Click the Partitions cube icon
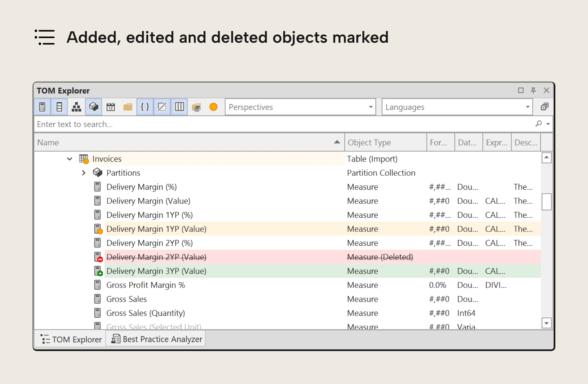The height and width of the screenshot is (384, 588). coord(97,172)
